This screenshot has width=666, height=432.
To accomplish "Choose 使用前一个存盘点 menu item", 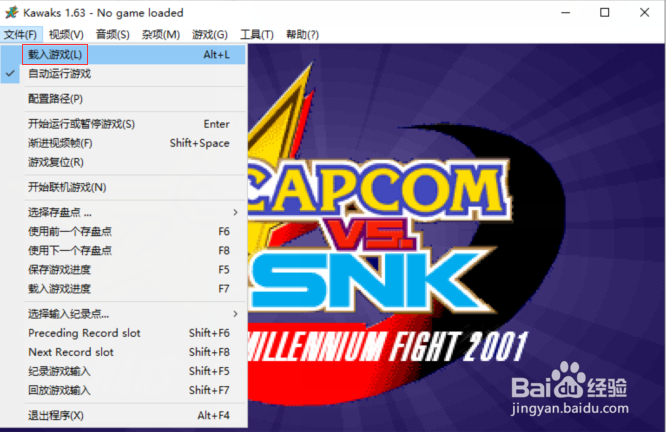I will point(123,232).
